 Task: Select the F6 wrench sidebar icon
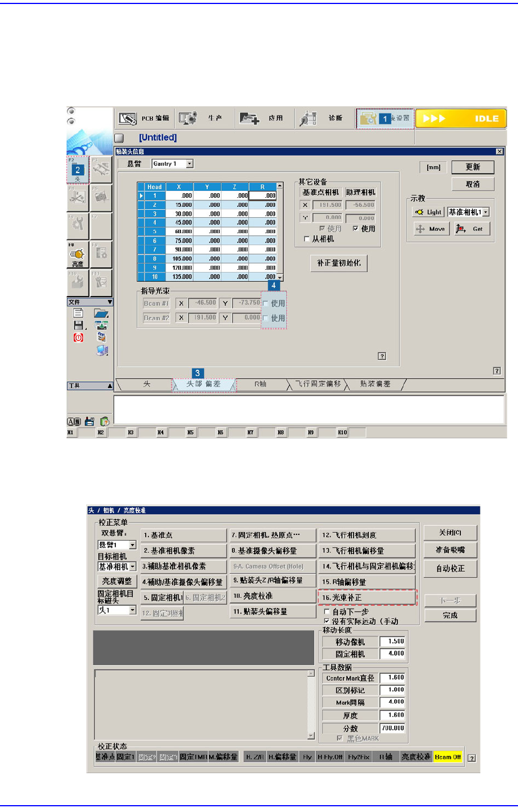coord(78,226)
